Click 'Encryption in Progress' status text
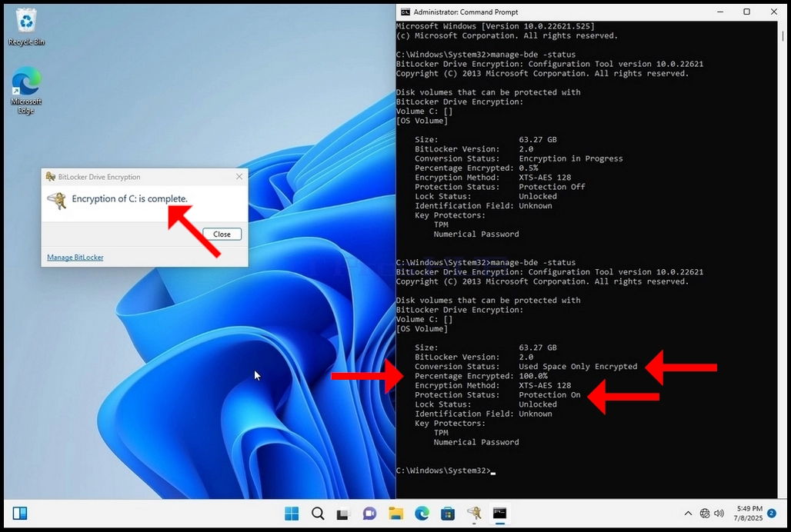Image resolution: width=791 pixels, height=532 pixels. click(x=571, y=158)
